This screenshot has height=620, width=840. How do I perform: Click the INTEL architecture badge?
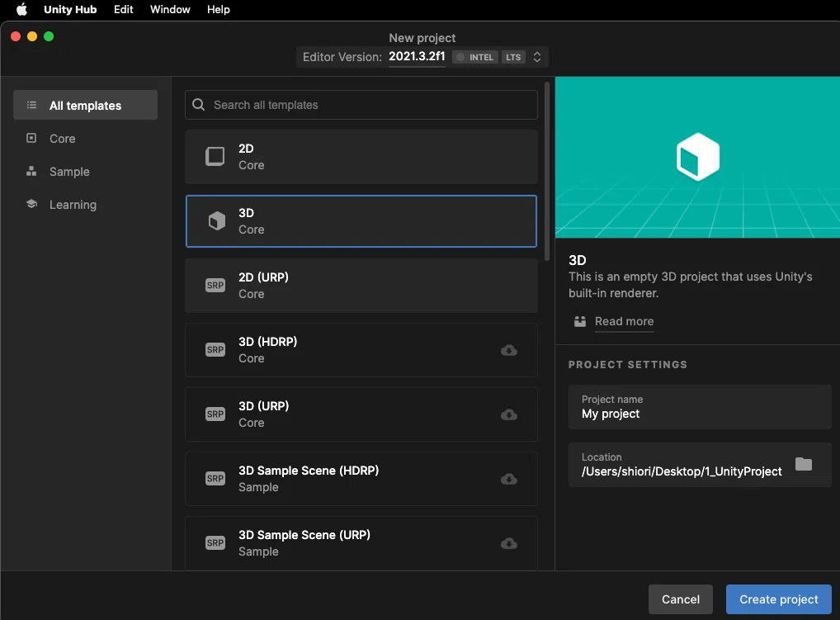pyautogui.click(x=475, y=57)
